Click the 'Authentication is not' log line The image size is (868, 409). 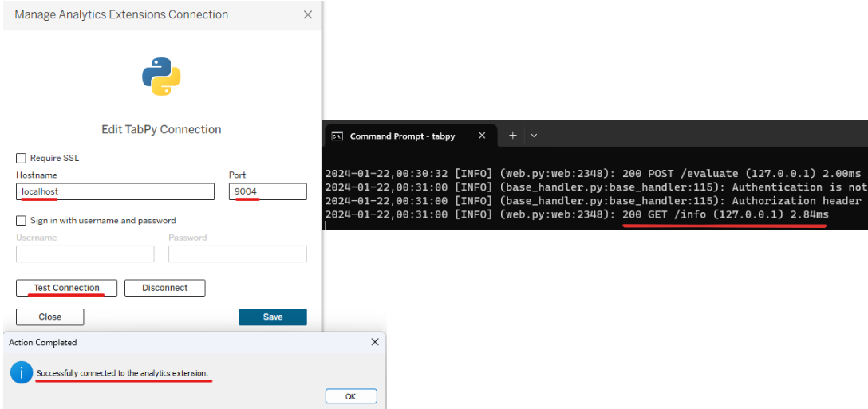tap(596, 187)
